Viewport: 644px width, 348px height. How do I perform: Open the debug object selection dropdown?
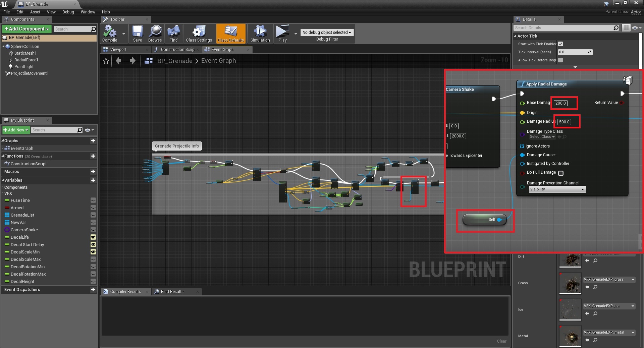[x=327, y=33]
